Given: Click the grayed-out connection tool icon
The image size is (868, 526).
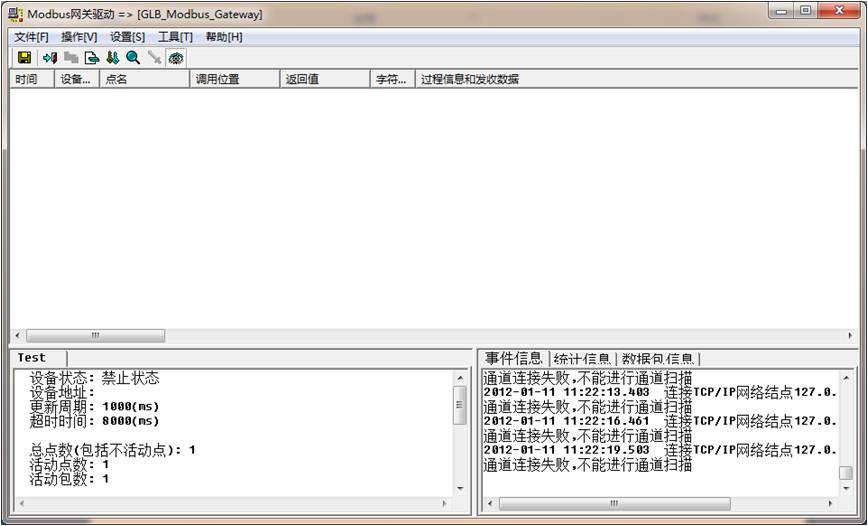Looking at the screenshot, I should pyautogui.click(x=154, y=58).
